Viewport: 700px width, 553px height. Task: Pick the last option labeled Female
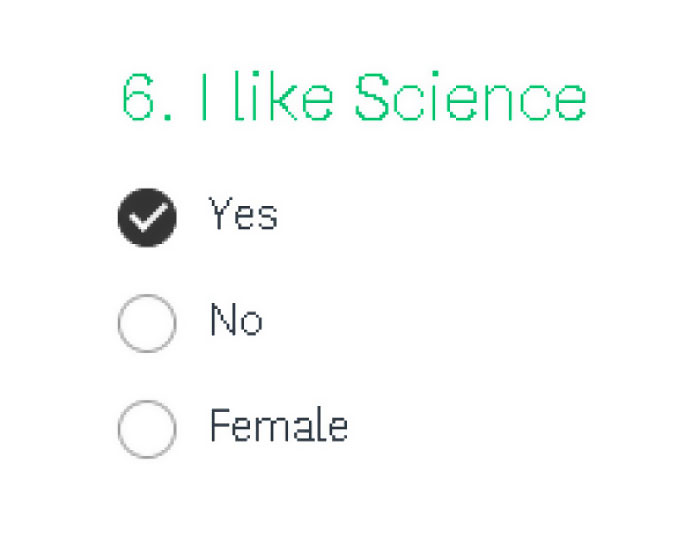click(x=147, y=428)
